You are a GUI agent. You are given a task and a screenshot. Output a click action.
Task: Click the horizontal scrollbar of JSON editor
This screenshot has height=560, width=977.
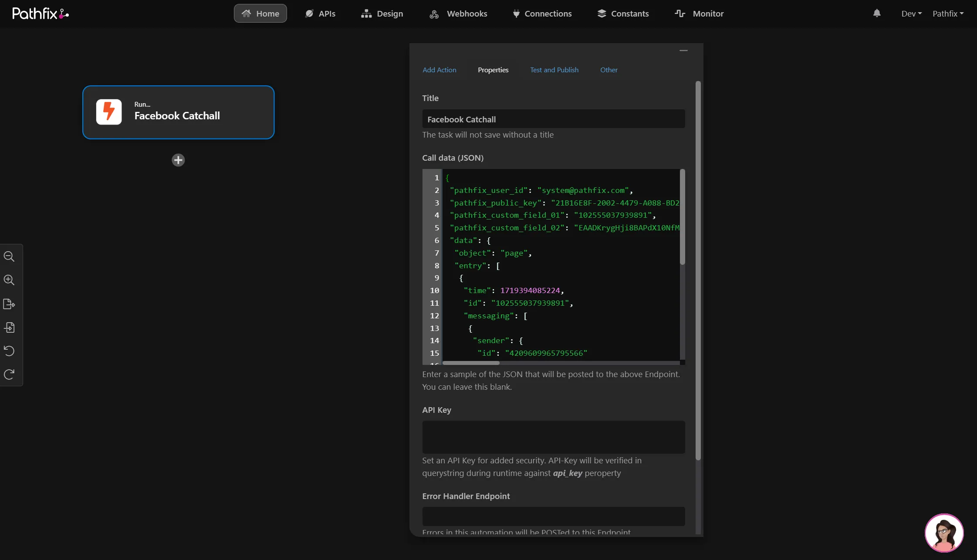[x=471, y=363]
